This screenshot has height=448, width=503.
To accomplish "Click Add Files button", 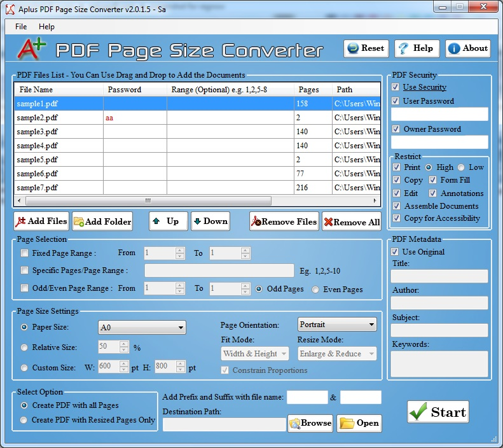I will [x=41, y=221].
